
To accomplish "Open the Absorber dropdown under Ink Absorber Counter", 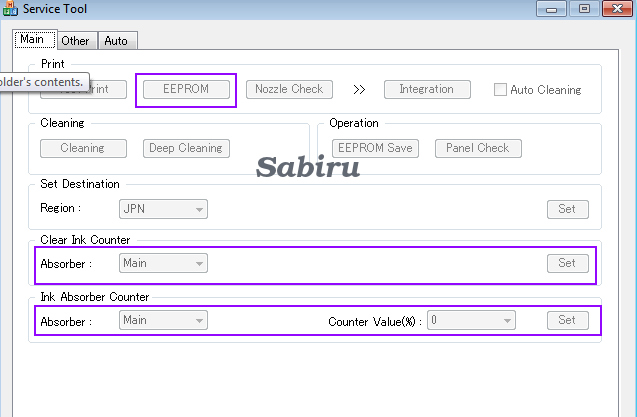I will coord(163,320).
